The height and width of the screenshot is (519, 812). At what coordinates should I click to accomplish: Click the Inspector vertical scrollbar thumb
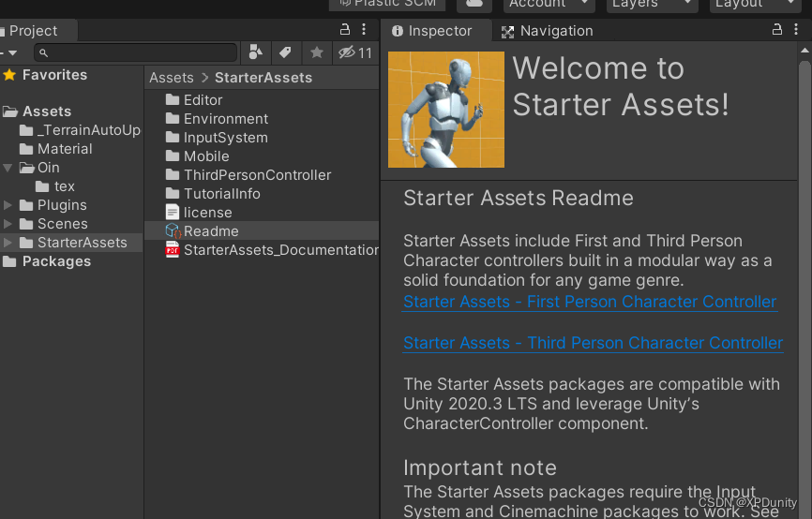804,289
